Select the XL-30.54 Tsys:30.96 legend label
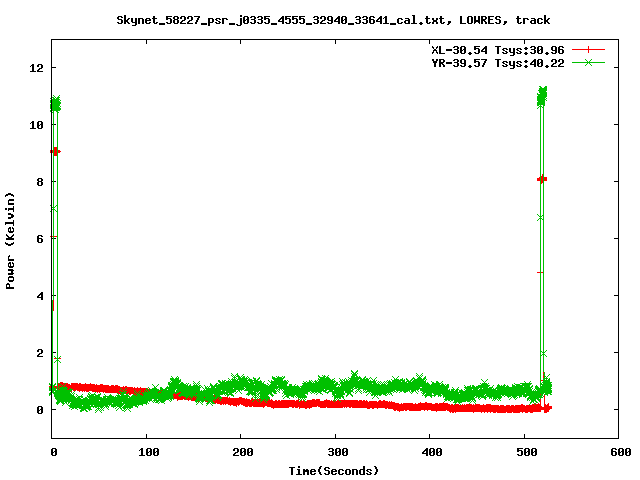 [x=498, y=50]
